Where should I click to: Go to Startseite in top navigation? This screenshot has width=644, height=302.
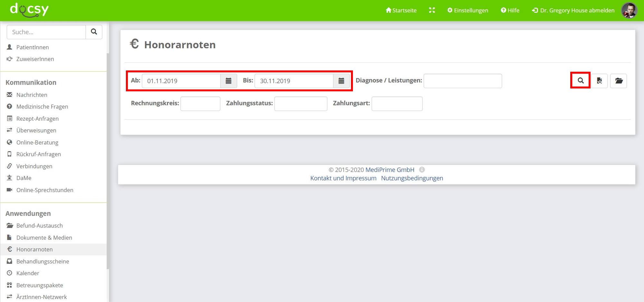(x=401, y=10)
